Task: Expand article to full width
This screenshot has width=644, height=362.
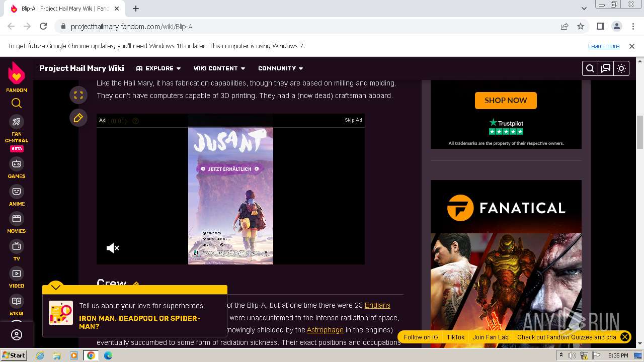Action: [78, 95]
